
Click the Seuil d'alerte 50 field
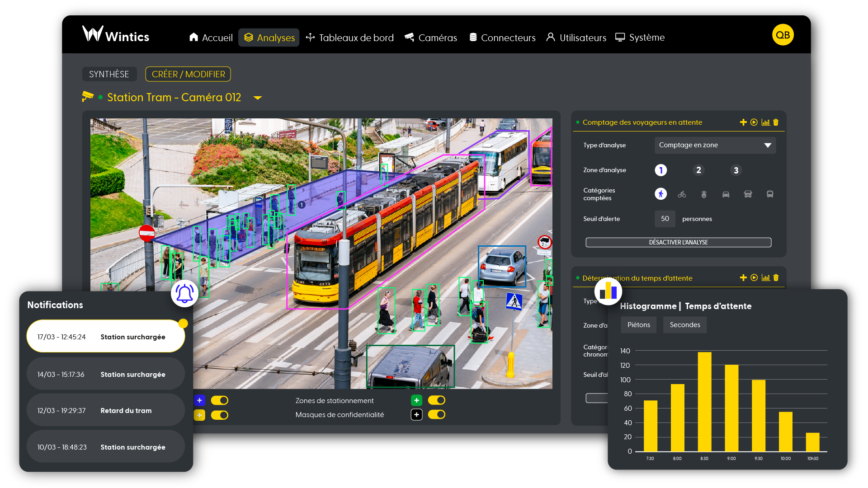(665, 219)
